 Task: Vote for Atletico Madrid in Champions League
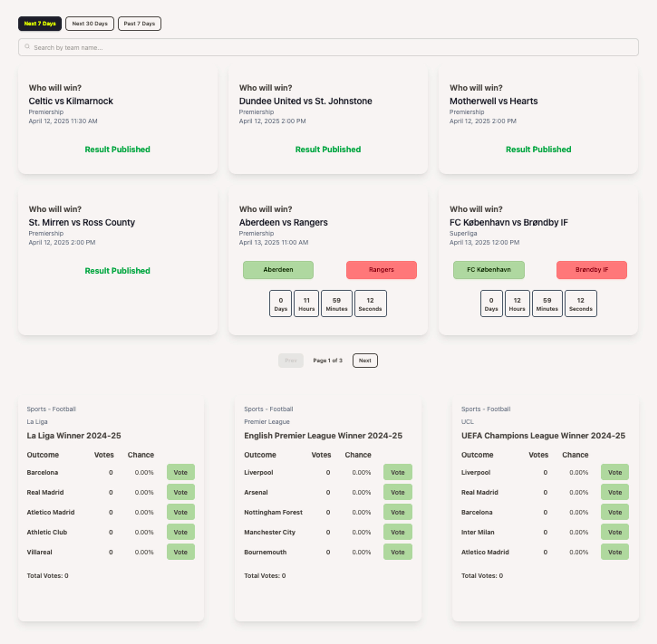pos(615,552)
